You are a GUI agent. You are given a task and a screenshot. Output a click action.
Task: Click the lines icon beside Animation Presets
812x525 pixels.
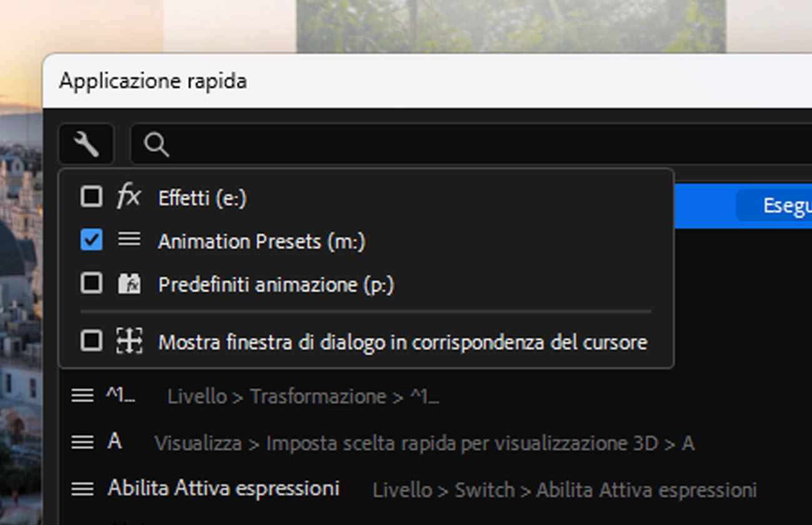pyautogui.click(x=129, y=240)
